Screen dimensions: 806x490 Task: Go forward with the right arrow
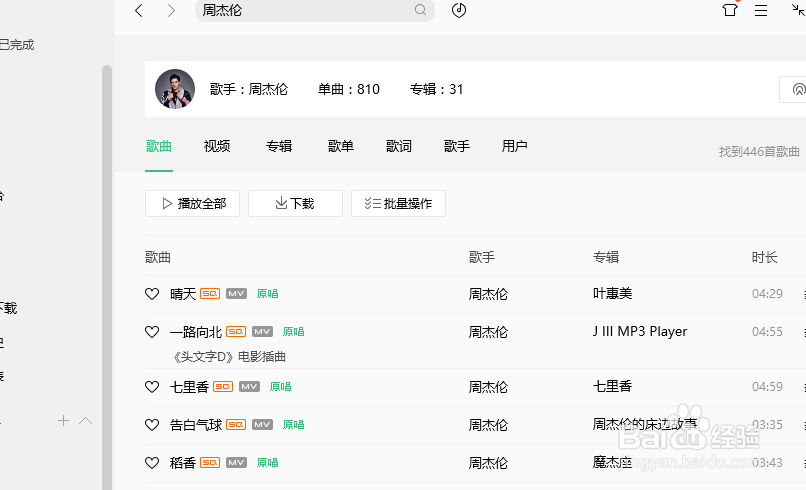tap(171, 10)
